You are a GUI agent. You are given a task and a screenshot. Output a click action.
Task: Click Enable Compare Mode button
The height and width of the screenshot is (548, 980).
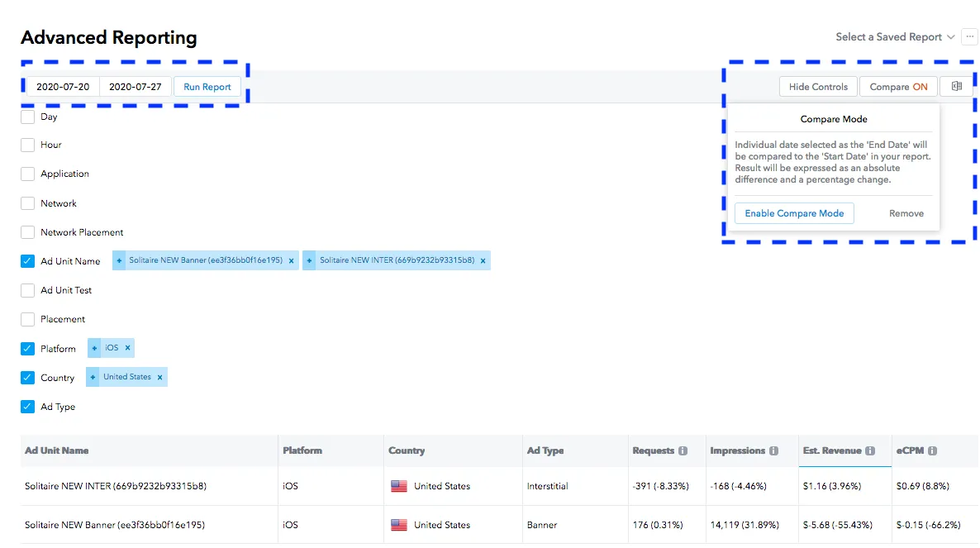pyautogui.click(x=794, y=213)
